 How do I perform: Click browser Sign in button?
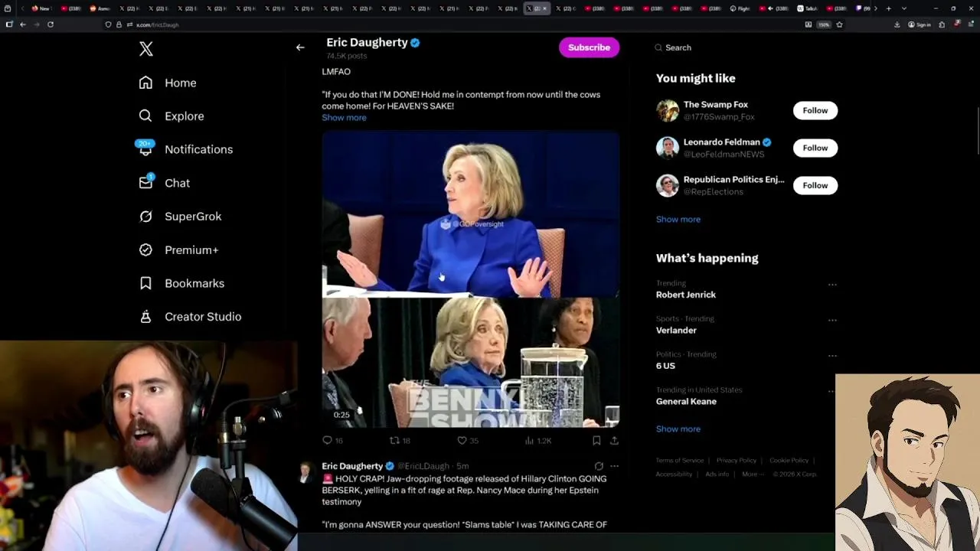(919, 24)
